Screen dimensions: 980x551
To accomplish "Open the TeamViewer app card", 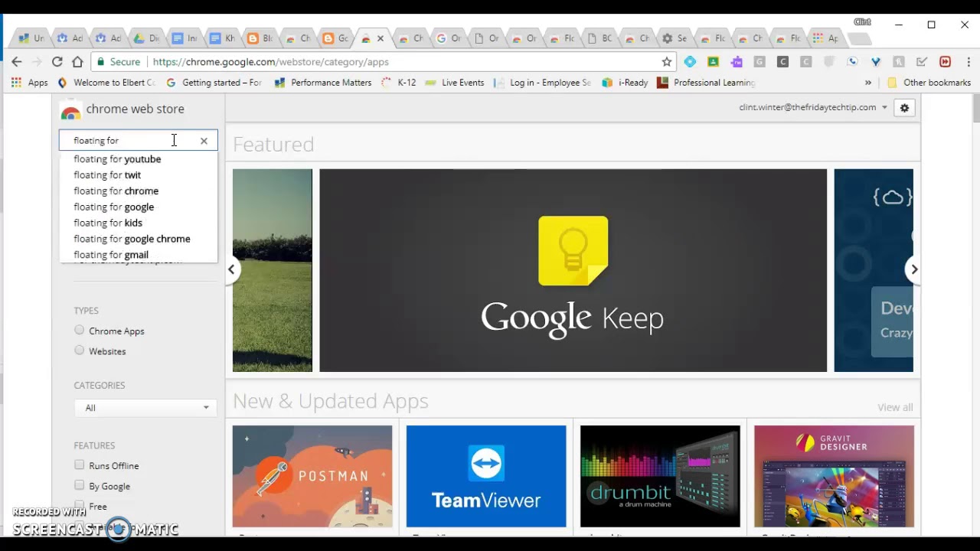I will (x=486, y=476).
